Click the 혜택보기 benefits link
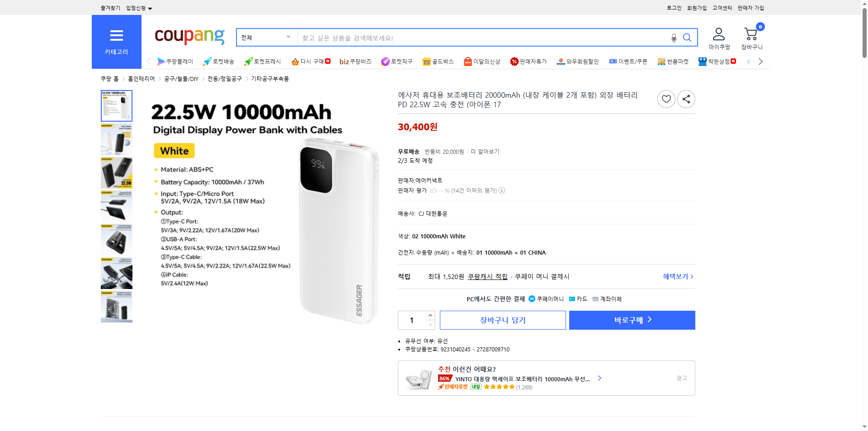 675,276
